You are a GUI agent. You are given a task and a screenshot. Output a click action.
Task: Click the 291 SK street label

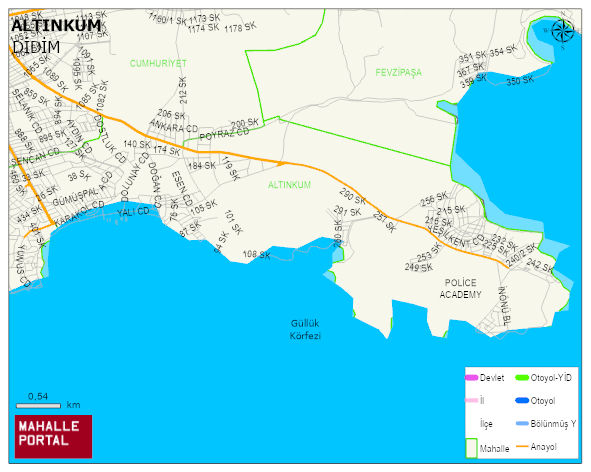(347, 211)
